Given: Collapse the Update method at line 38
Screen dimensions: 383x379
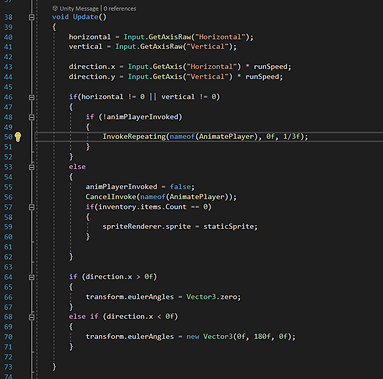Looking at the screenshot, I should 31,17.
